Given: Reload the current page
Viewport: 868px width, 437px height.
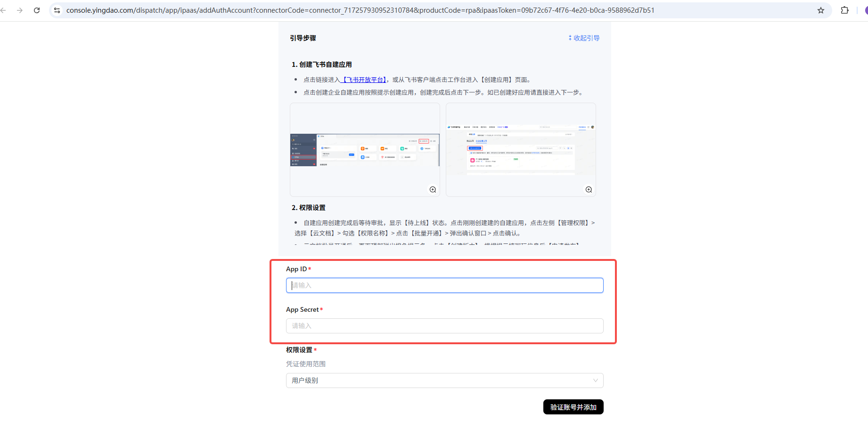Looking at the screenshot, I should click(x=37, y=10).
